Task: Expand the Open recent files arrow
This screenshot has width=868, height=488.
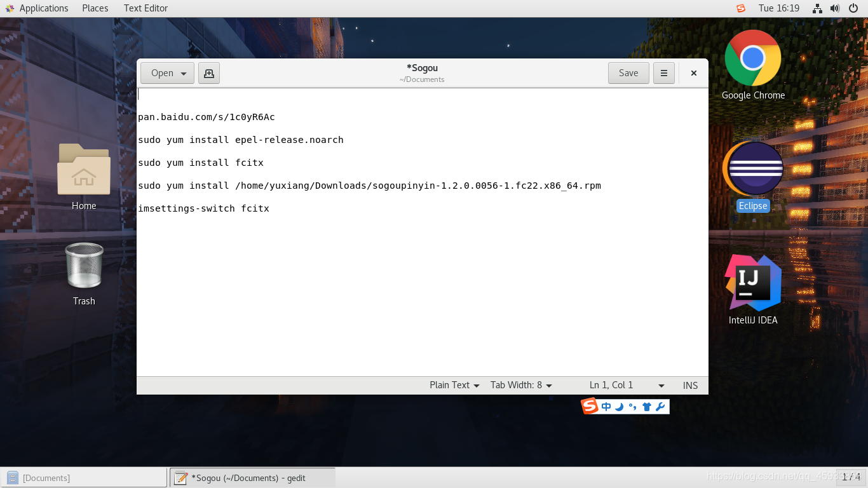Action: pyautogui.click(x=184, y=74)
